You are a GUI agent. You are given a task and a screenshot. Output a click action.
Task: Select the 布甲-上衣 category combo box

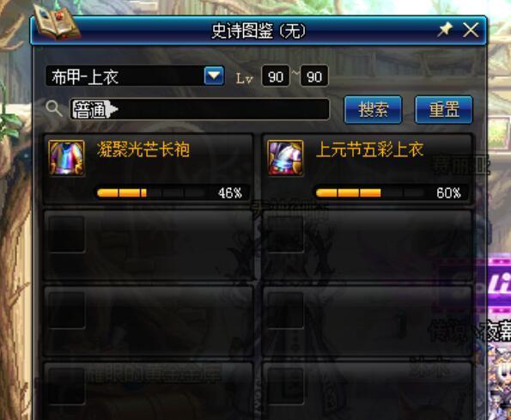pyautogui.click(x=135, y=76)
